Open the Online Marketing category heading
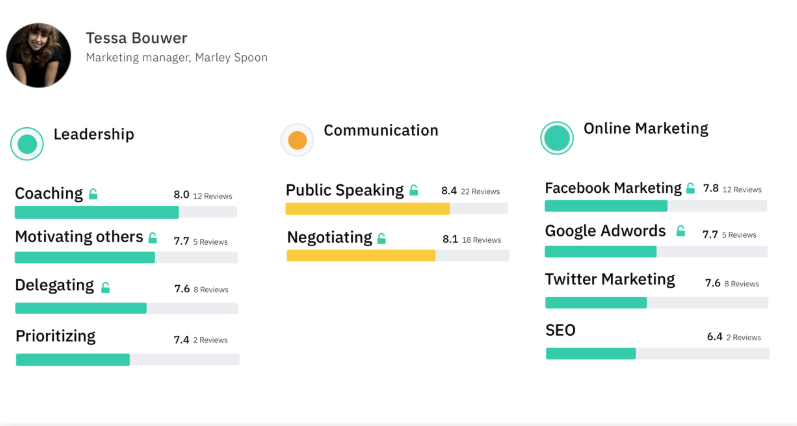The width and height of the screenshot is (797, 426). tap(646, 129)
